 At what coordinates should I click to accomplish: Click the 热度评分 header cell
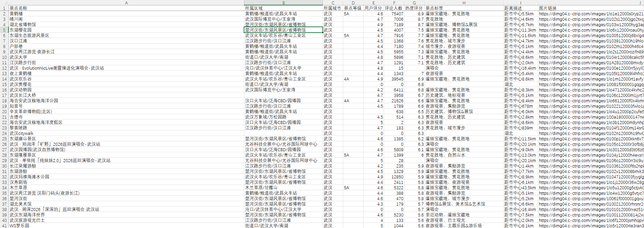[414, 8]
